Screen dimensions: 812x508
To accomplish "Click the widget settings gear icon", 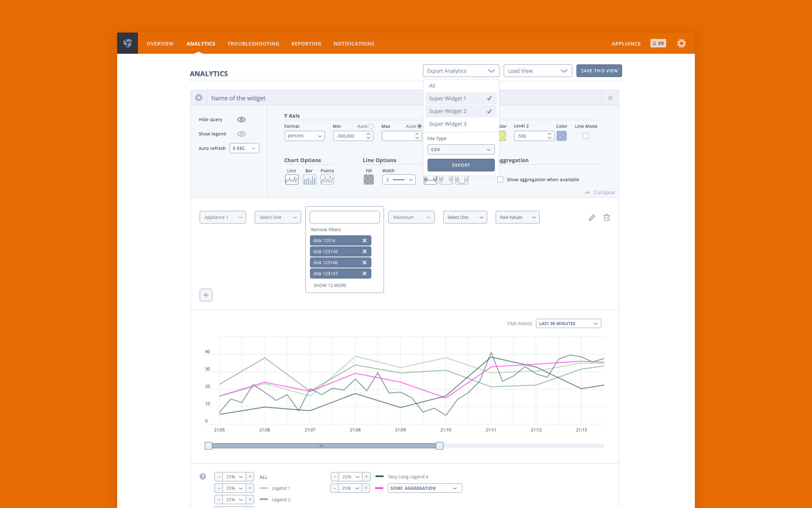I will [x=199, y=98].
